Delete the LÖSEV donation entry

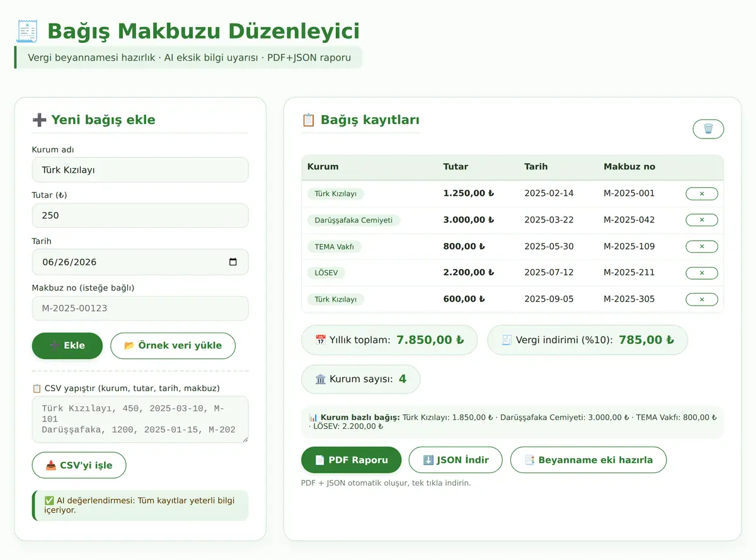(702, 273)
